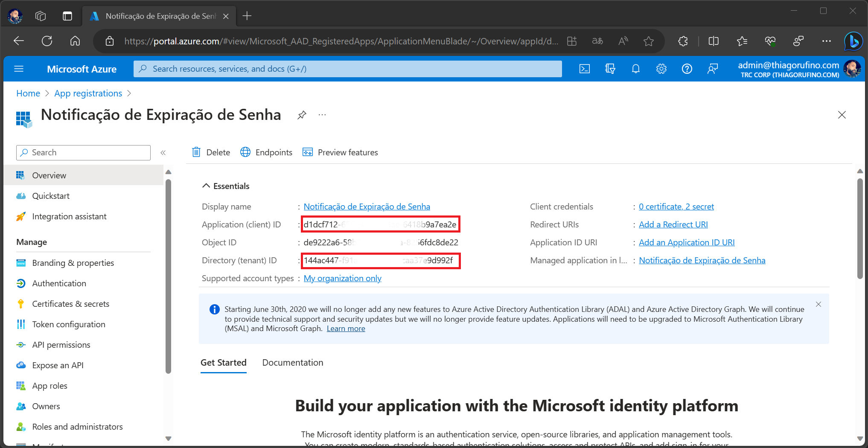Pin the app registration blade

(x=302, y=115)
